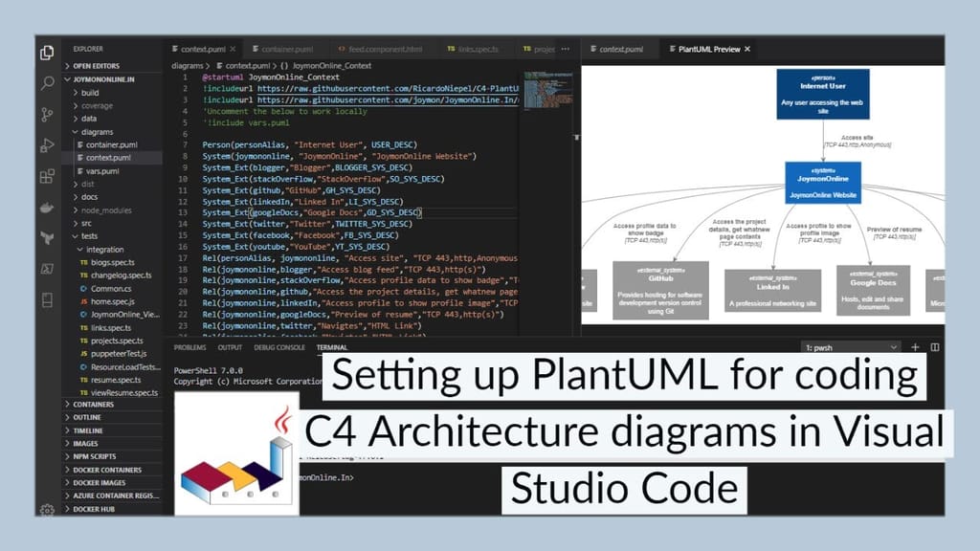This screenshot has height=551, width=980.
Task: Switch to the OUTPUT panel tab
Action: (230, 347)
